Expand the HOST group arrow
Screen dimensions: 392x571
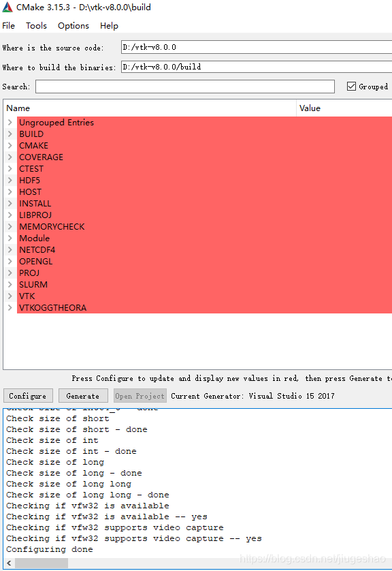[x=10, y=192]
